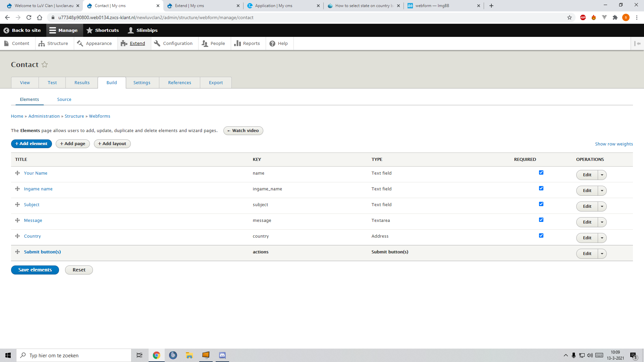Open File Explorer from the taskbar

[x=189, y=355]
